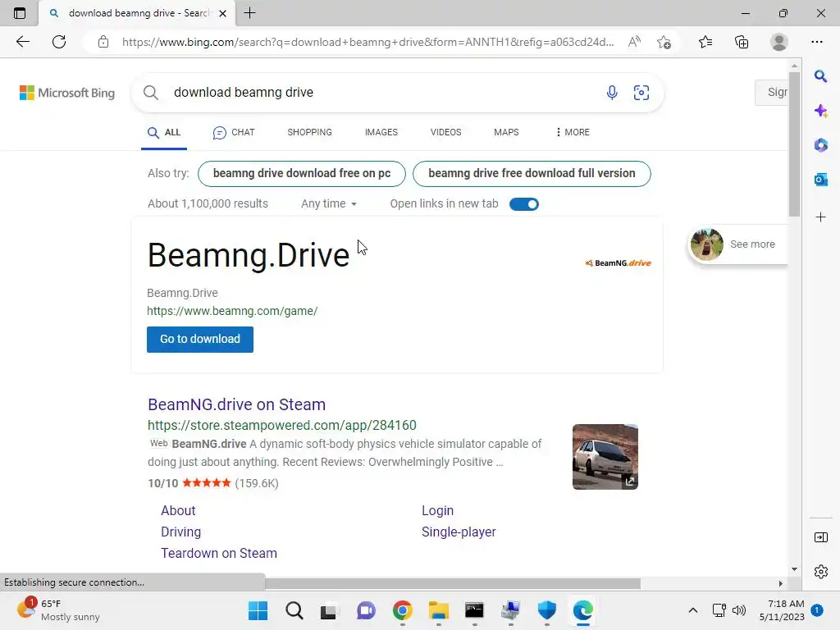This screenshot has width=840, height=630.
Task: Open Google Chrome from taskbar
Action: click(402, 610)
